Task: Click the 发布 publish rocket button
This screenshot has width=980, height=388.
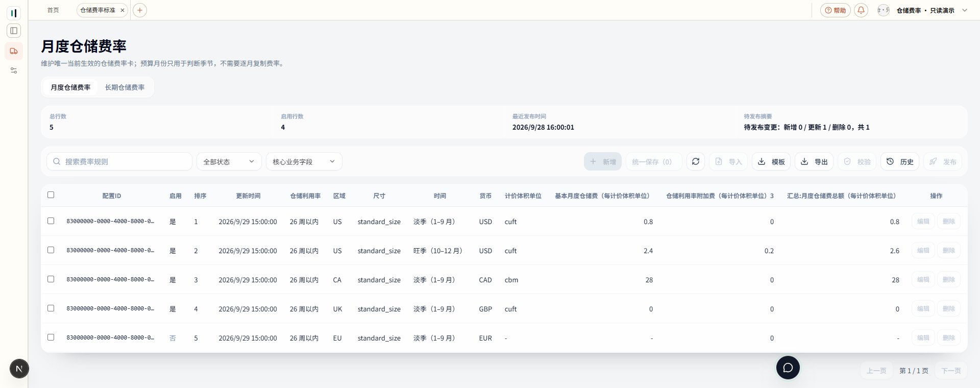Action: click(943, 161)
